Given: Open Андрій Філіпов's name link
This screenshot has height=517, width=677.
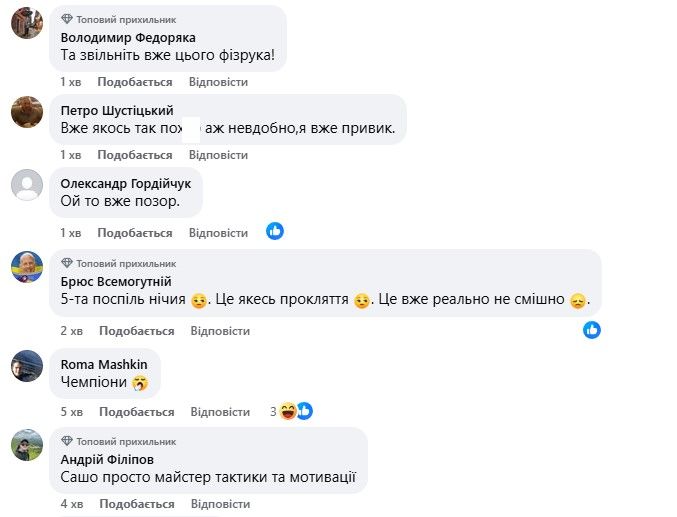Looking at the screenshot, I should [x=107, y=459].
